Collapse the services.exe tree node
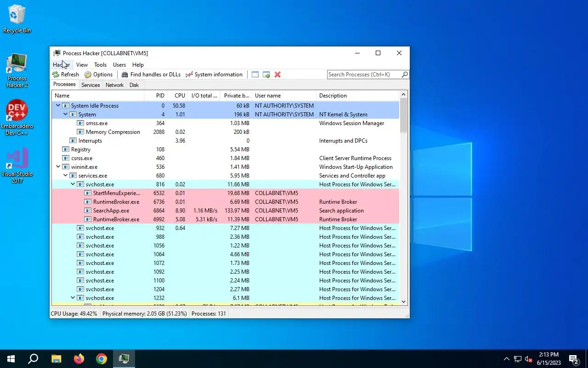 (x=65, y=175)
